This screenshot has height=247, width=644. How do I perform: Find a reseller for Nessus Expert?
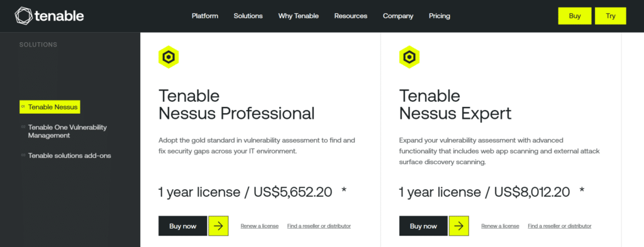560,226
